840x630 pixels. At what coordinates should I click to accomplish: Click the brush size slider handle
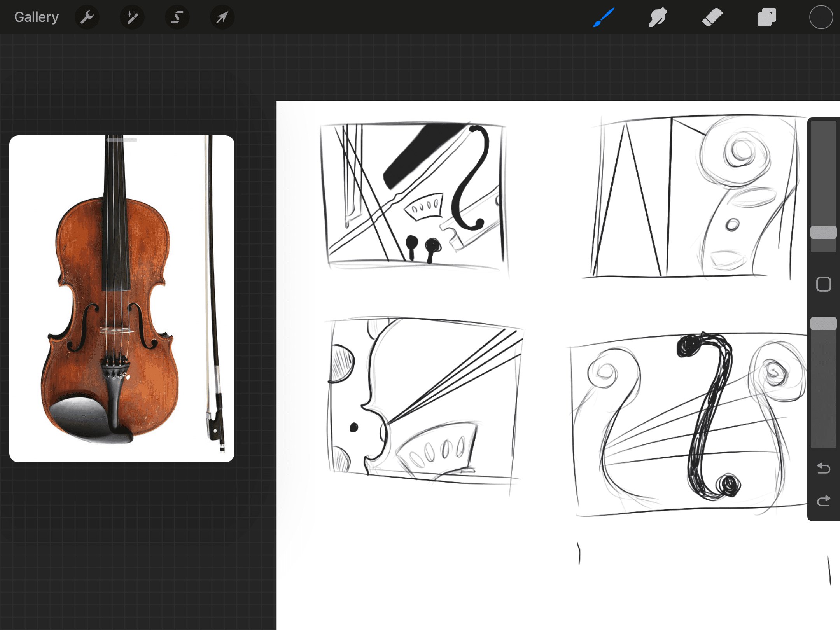tap(823, 232)
